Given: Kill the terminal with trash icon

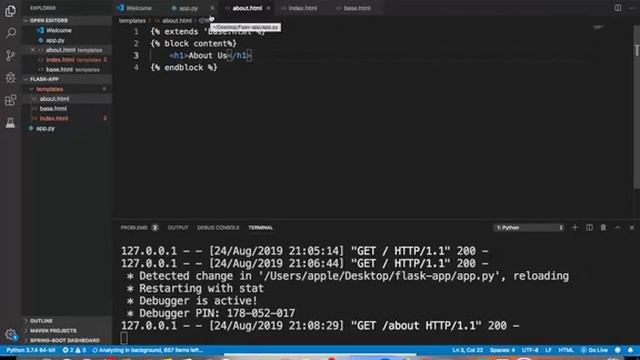Looking at the screenshot, I should click(x=603, y=227).
